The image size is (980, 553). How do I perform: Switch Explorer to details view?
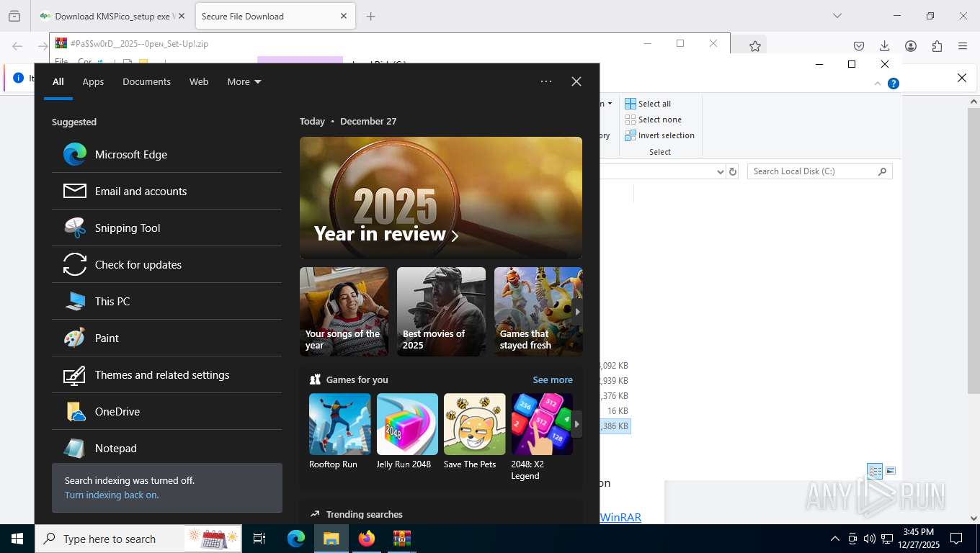(x=875, y=471)
